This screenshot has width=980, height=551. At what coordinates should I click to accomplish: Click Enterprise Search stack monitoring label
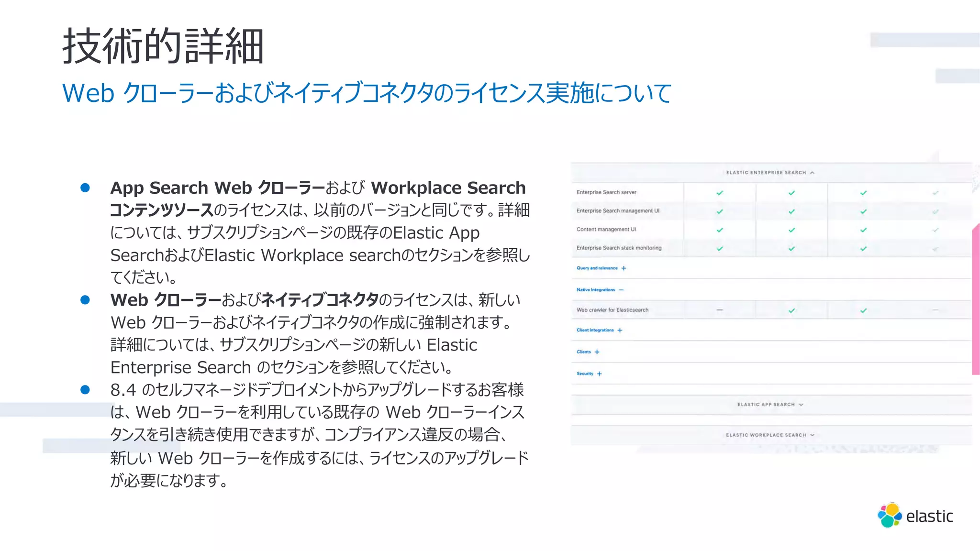tap(619, 248)
